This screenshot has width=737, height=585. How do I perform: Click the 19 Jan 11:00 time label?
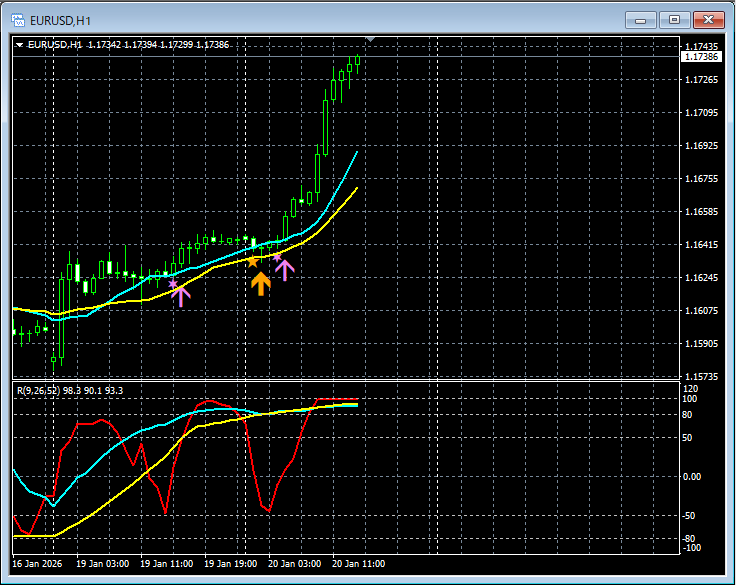[x=166, y=563]
